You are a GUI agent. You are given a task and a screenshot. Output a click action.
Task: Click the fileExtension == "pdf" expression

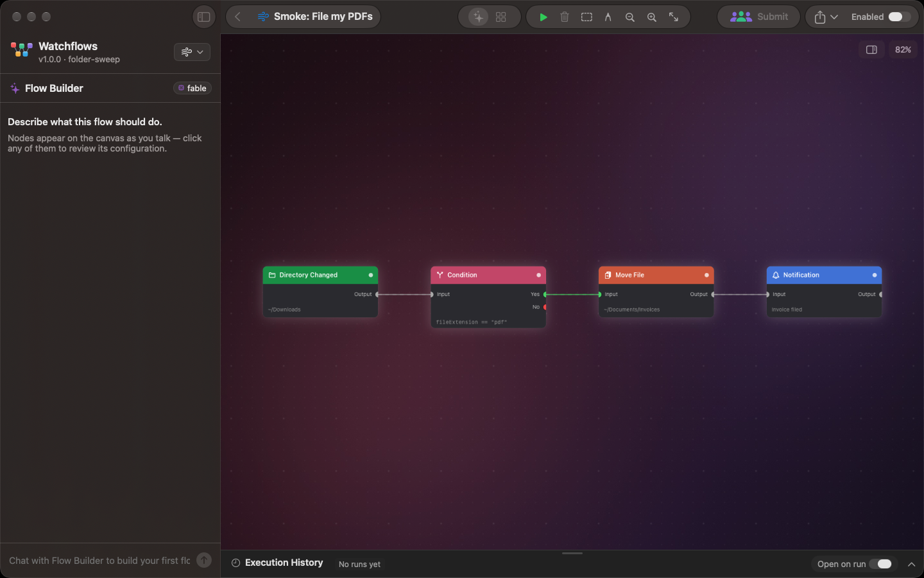click(x=472, y=322)
